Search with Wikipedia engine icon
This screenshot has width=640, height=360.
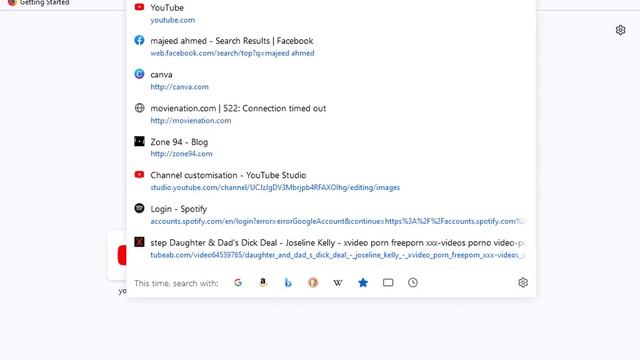point(338,282)
